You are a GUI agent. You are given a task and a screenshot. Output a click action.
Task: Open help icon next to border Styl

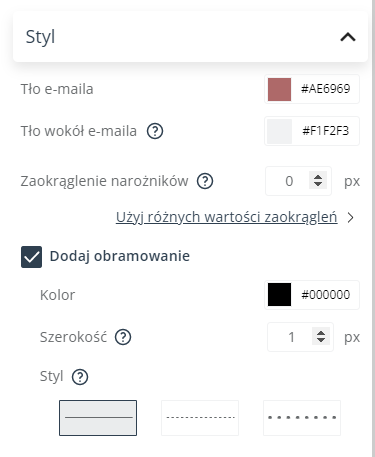coord(80,377)
